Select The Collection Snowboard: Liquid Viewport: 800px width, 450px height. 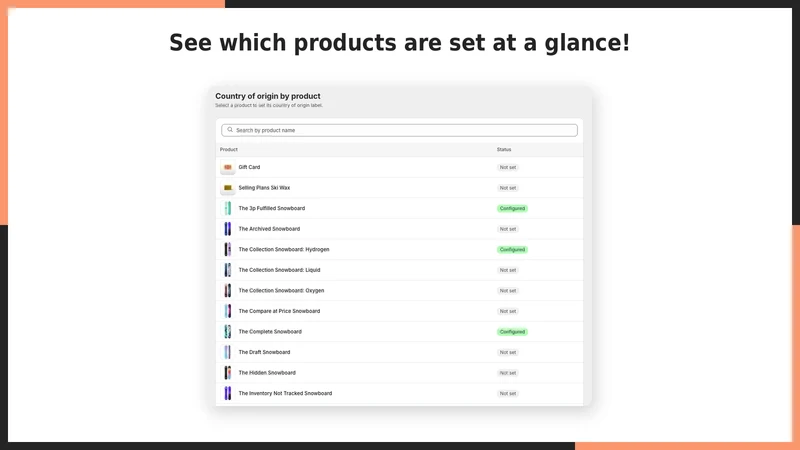tap(399, 270)
